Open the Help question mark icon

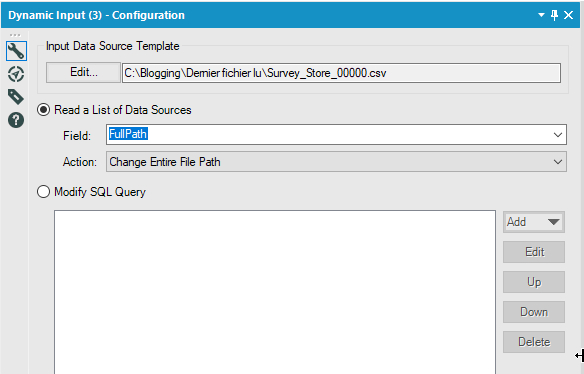[16, 120]
